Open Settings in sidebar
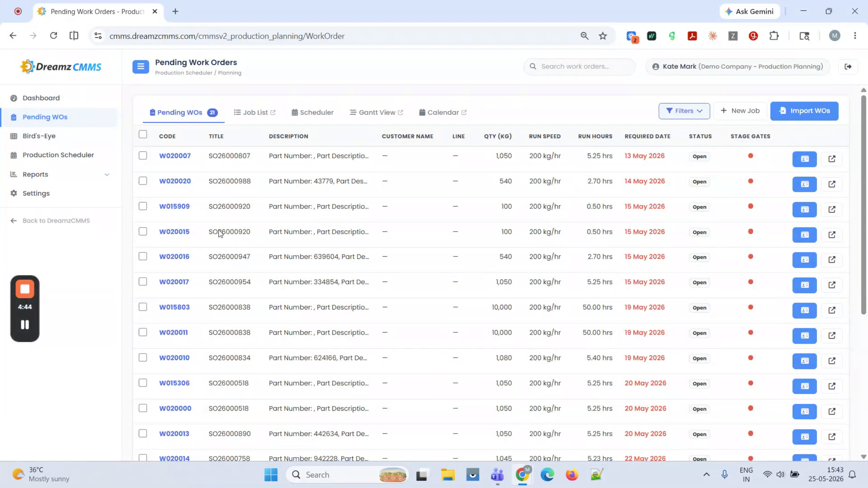This screenshot has width=868, height=488. pos(36,193)
